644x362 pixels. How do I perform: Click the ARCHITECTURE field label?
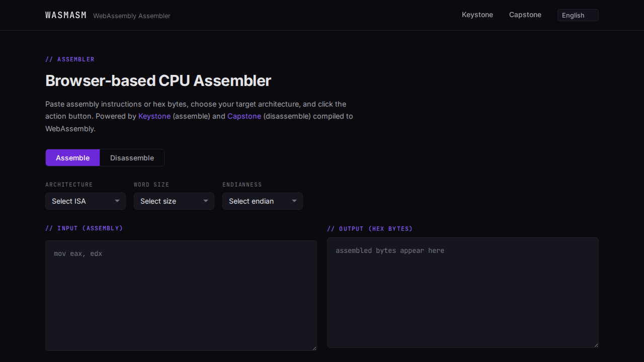pos(69,185)
